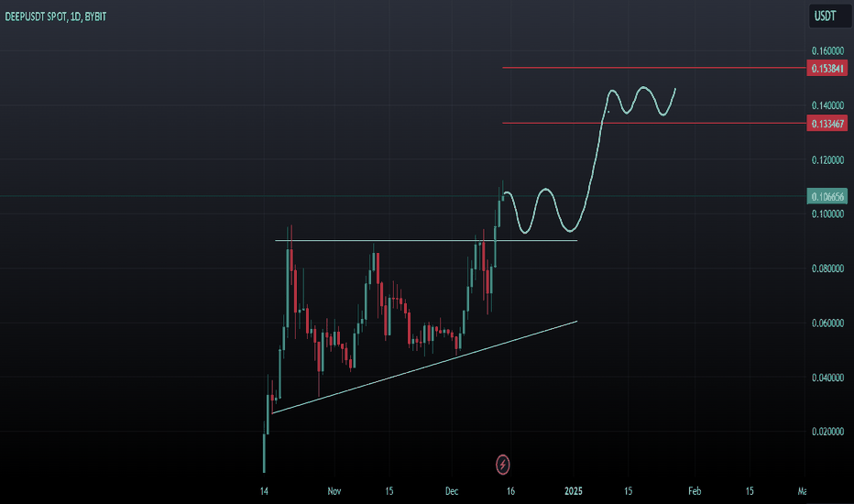Click the 0.060000 price axis value

tap(827, 323)
